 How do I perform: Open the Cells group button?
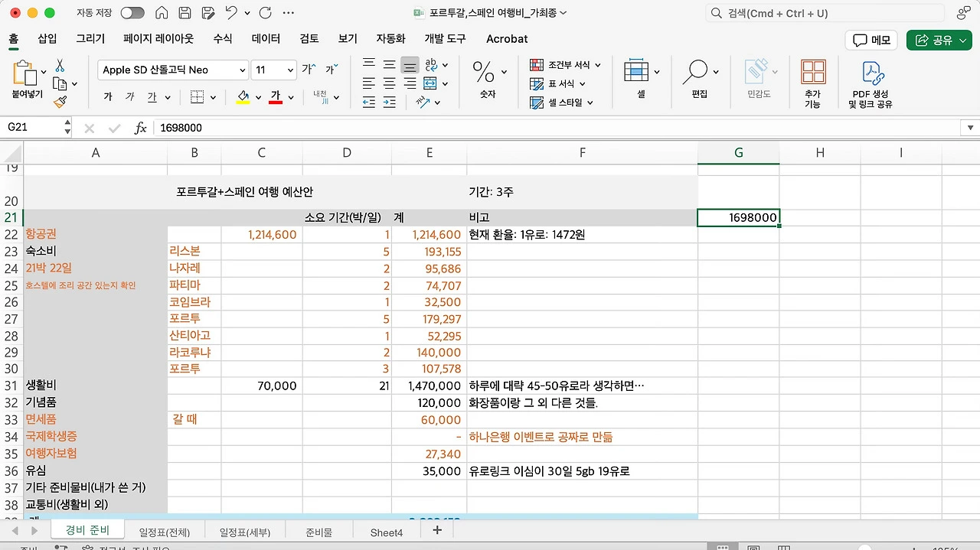pos(642,79)
